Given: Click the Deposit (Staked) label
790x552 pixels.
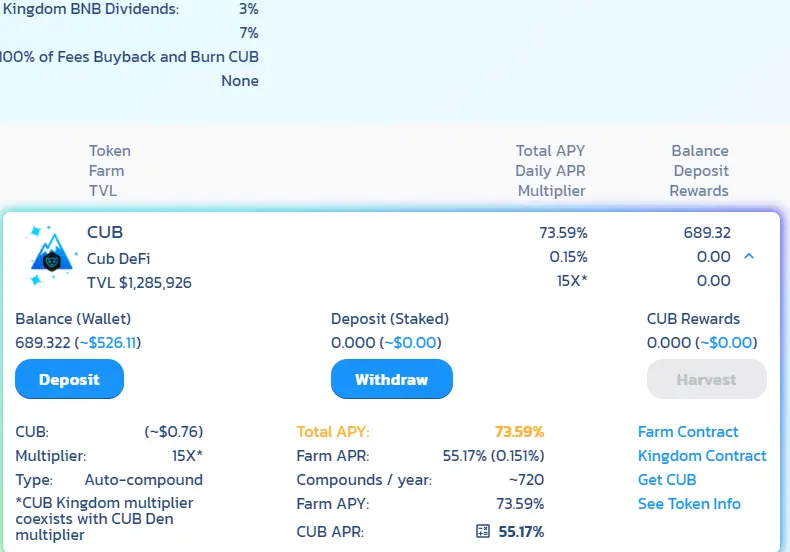Looking at the screenshot, I should point(390,319).
